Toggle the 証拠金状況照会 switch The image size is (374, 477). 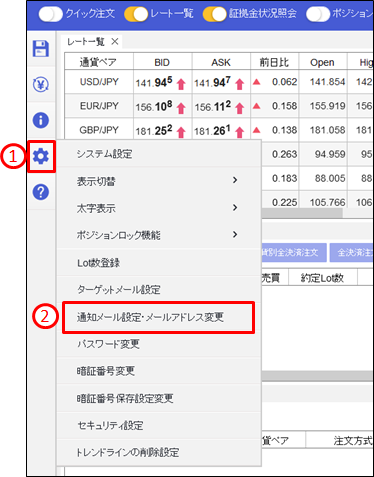click(215, 14)
